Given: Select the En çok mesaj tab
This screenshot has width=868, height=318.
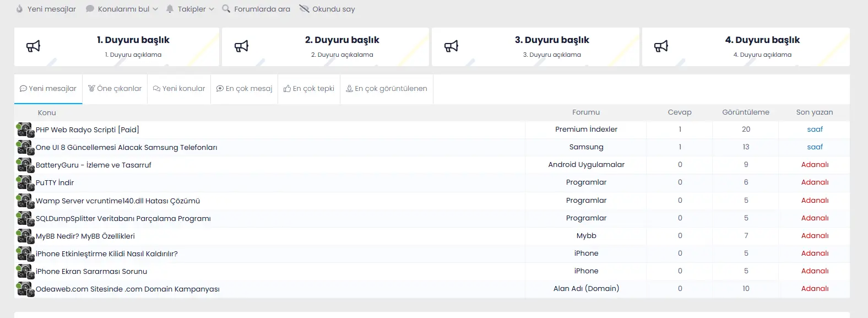Looking at the screenshot, I should tap(244, 89).
